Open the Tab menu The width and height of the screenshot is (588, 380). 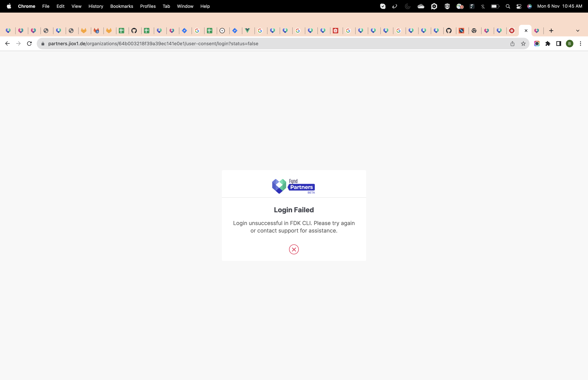pos(166,6)
